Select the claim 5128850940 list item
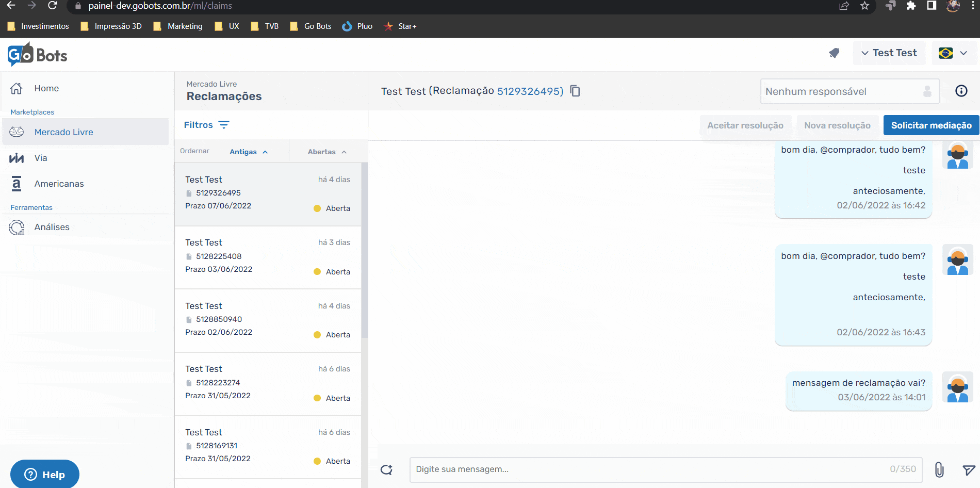 tap(268, 321)
